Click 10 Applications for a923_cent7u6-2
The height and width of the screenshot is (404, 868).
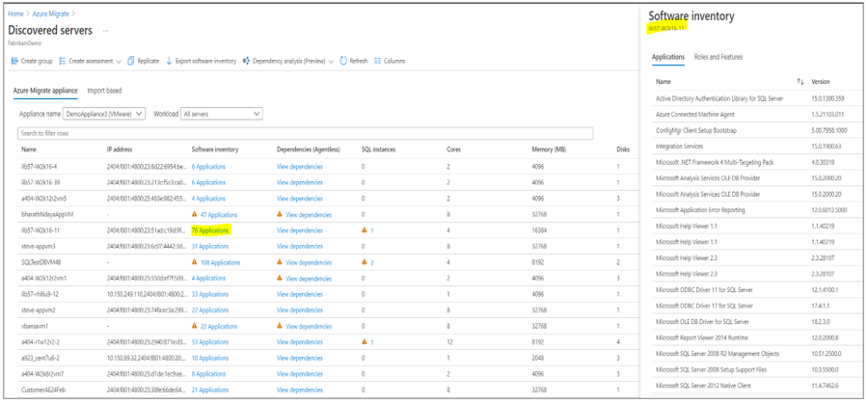pos(210,358)
